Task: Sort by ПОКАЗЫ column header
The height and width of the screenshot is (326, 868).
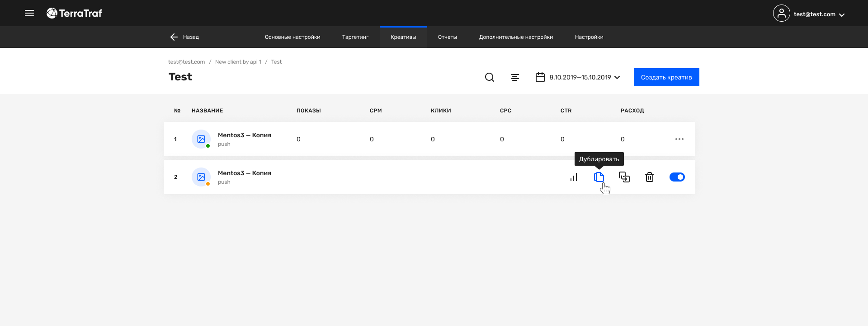Action: [x=309, y=111]
